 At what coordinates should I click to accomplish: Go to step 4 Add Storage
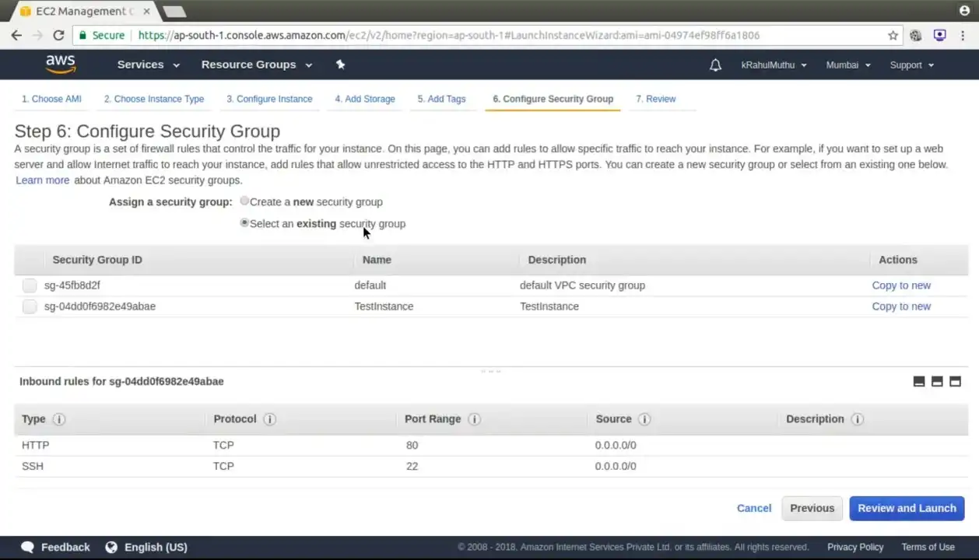[x=365, y=99]
